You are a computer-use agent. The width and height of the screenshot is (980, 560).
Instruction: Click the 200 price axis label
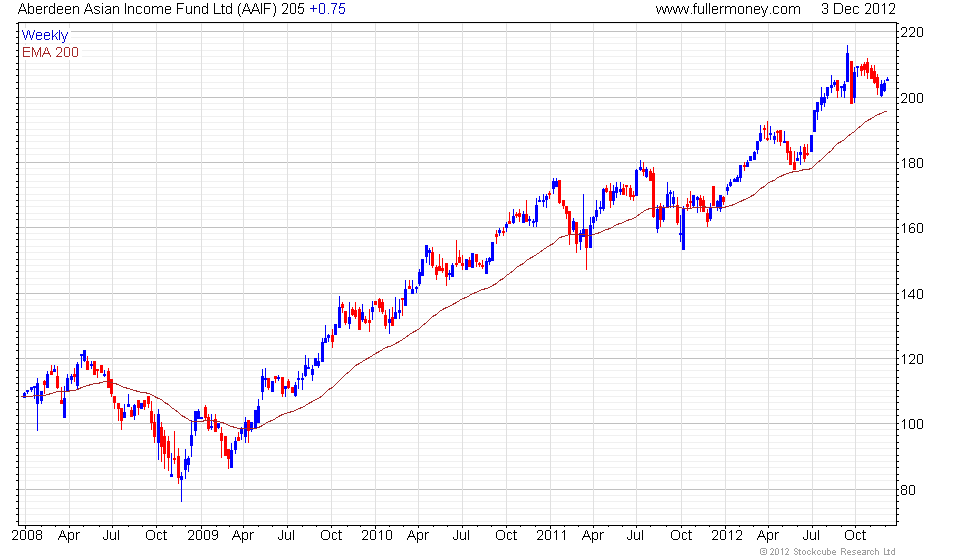[912, 98]
